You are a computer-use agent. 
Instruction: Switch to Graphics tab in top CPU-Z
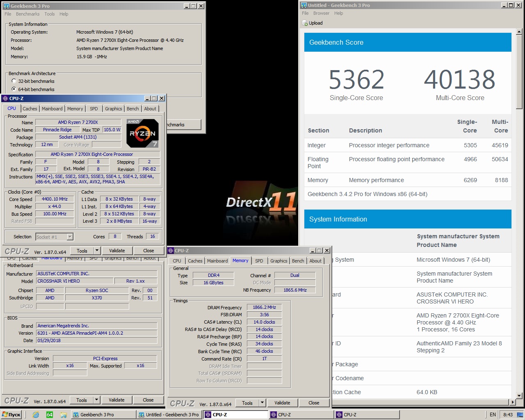point(114,109)
